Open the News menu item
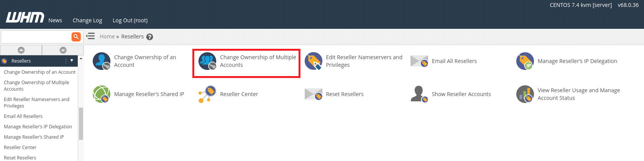The width and height of the screenshot is (644, 161). click(x=55, y=20)
